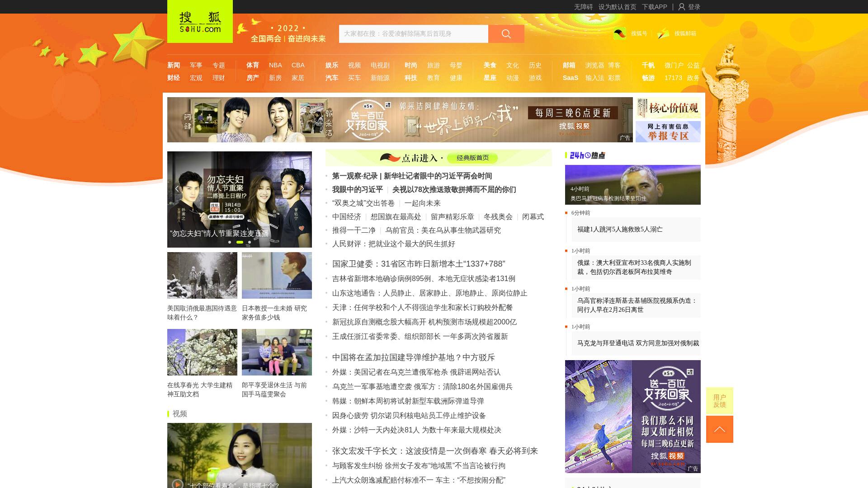The width and height of the screenshot is (868, 488).
Task: Open the 美食 navigation item
Action: click(490, 65)
